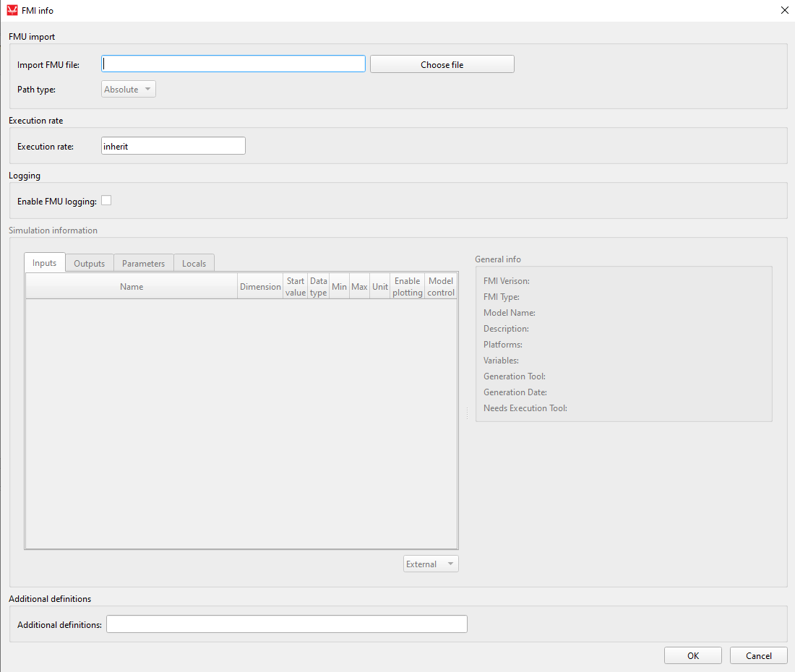Click the Name column header
This screenshot has width=795, height=672.
click(x=132, y=287)
